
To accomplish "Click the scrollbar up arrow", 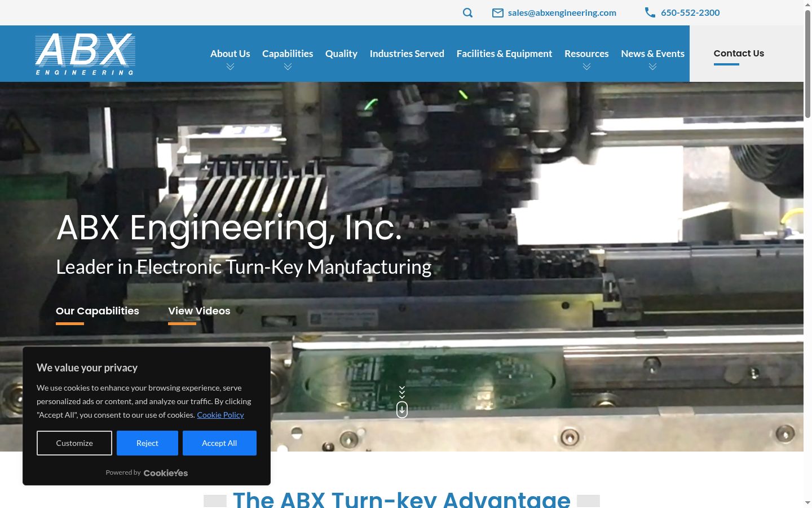I will pos(807,4).
